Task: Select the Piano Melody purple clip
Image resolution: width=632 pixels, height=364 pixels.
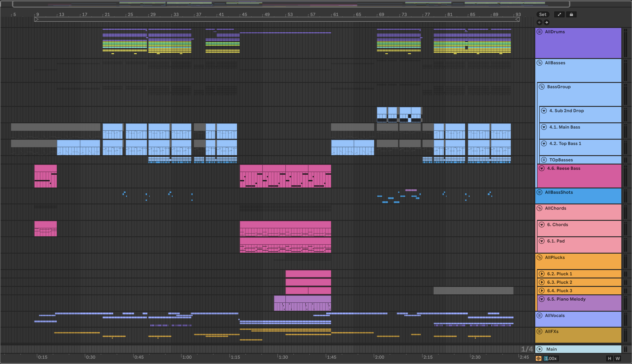Action: point(302,303)
